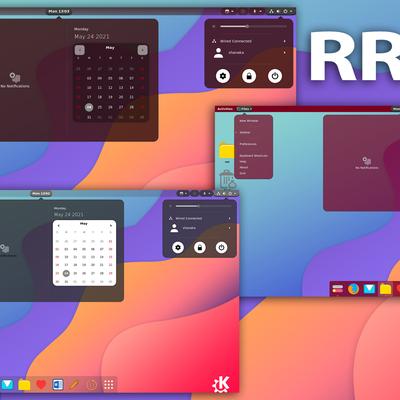Open Preferences from Files menu
Image resolution: width=400 pixels, height=400 pixels.
pos(248,144)
